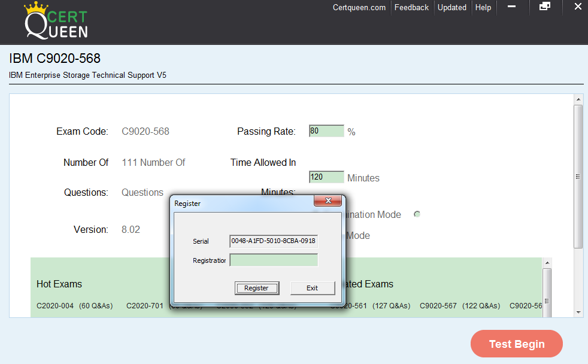Click the Hot Exams heading
Image resolution: width=588 pixels, height=364 pixels.
[x=59, y=284]
